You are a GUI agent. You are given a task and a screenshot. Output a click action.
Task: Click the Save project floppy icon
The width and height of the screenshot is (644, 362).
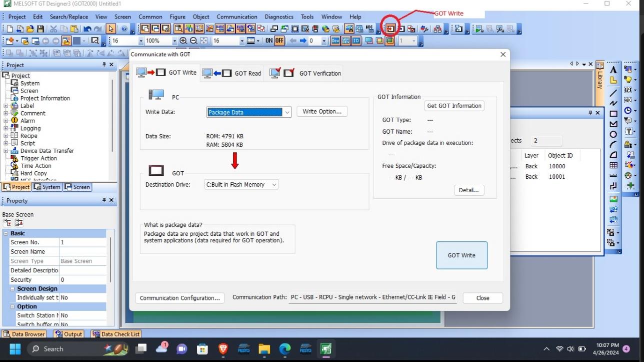[40, 29]
